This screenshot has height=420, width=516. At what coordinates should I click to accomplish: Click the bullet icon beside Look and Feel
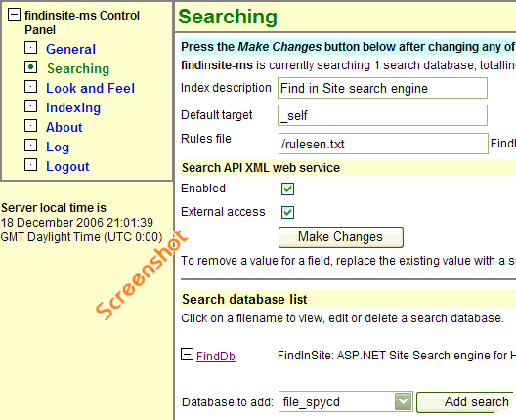30,87
